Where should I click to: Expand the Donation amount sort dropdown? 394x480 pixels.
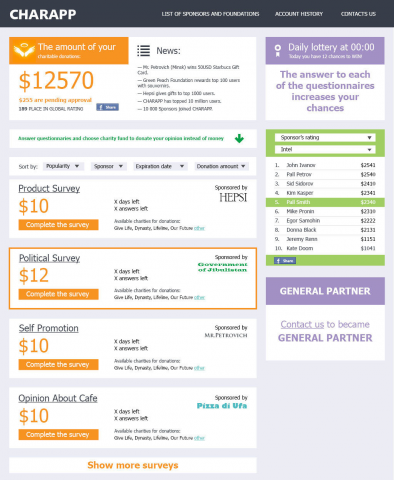point(222,166)
